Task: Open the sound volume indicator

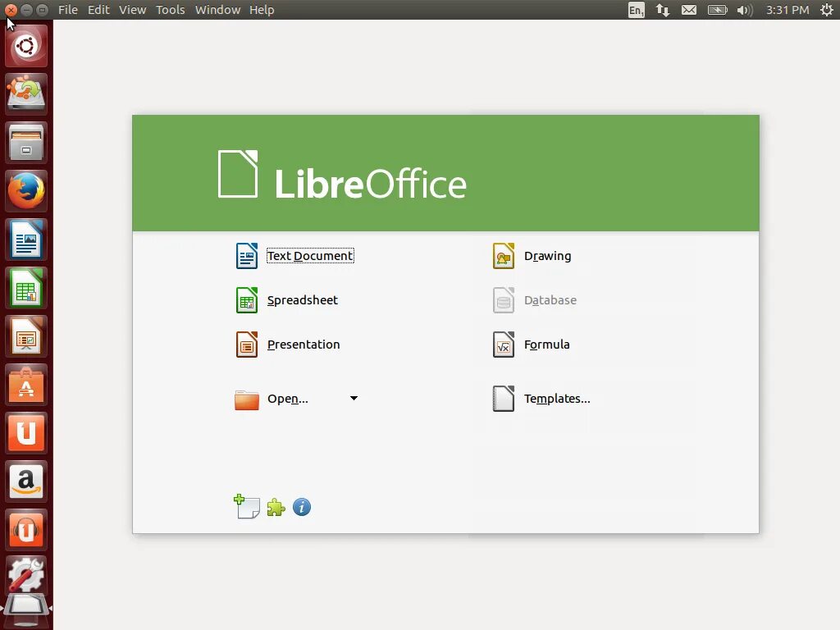Action: tap(745, 10)
